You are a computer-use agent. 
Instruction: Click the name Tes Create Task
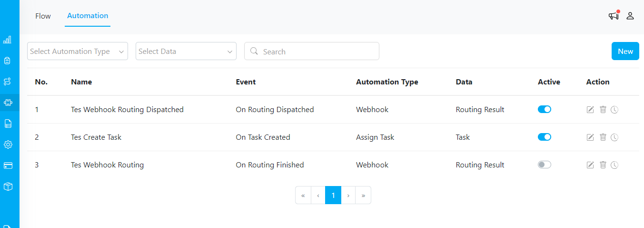point(96,137)
